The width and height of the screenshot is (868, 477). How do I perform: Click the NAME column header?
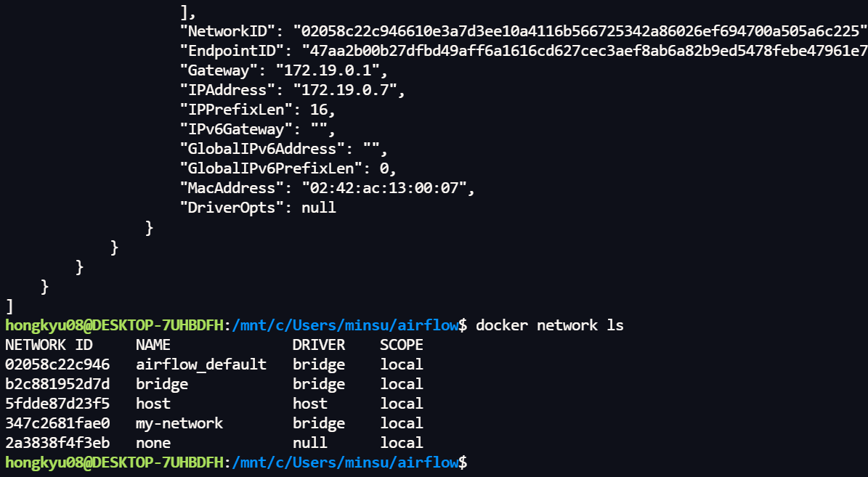tap(153, 345)
